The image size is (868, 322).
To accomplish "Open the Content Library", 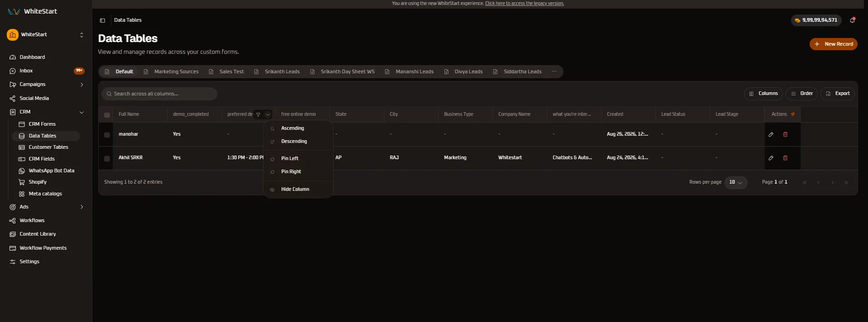I will 38,234.
